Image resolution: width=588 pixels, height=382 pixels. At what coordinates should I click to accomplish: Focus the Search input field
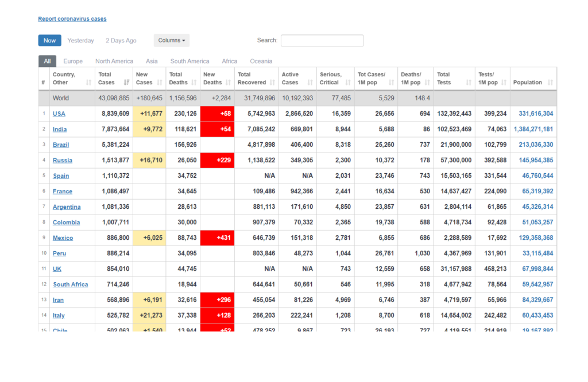[322, 41]
